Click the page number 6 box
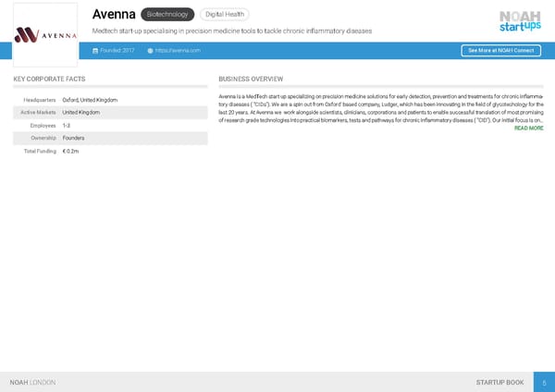This screenshot has width=555, height=392. coord(544,382)
